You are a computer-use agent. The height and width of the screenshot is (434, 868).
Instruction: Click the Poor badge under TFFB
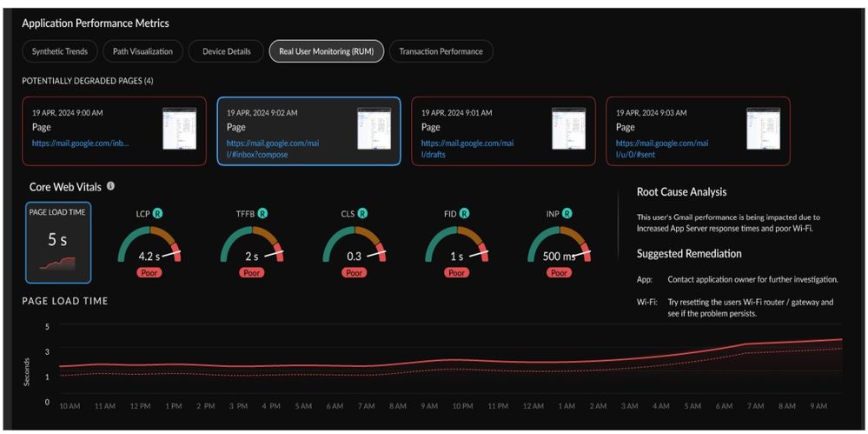click(x=252, y=273)
